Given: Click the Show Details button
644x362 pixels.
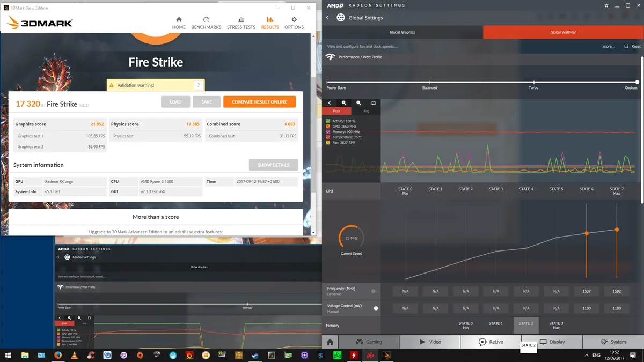Looking at the screenshot, I should 273,165.
